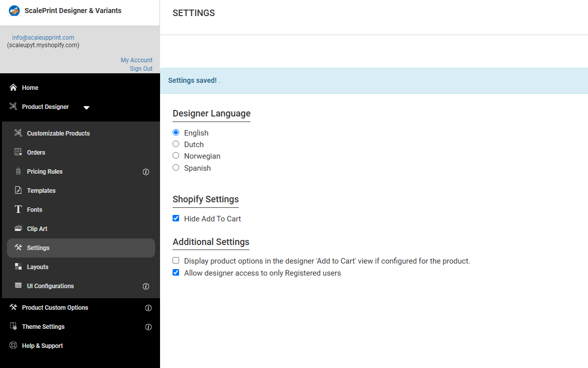Screen dimensions: 588x368
Task: Enable display product options checkbox
Action: [176, 261]
